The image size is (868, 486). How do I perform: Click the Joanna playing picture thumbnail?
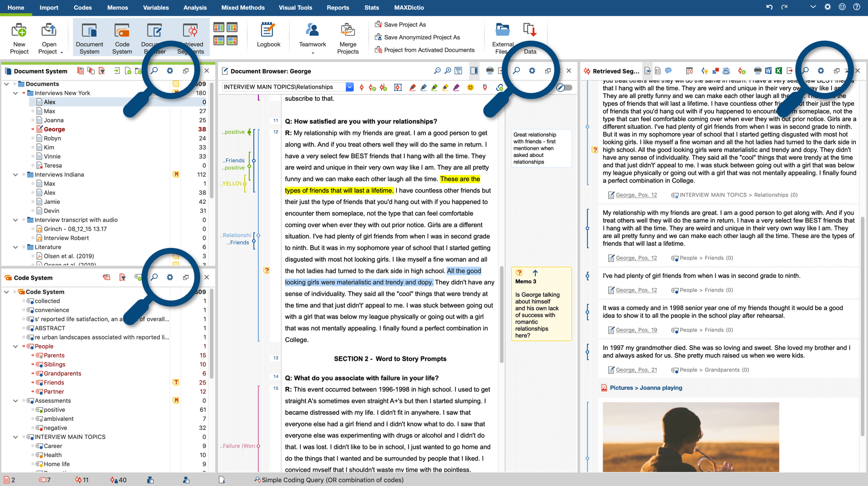691,437
